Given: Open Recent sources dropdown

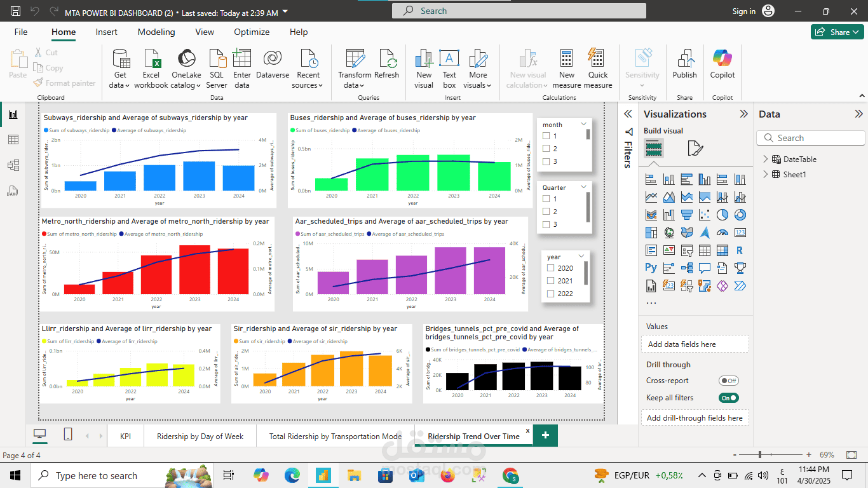Looking at the screenshot, I should (308, 69).
